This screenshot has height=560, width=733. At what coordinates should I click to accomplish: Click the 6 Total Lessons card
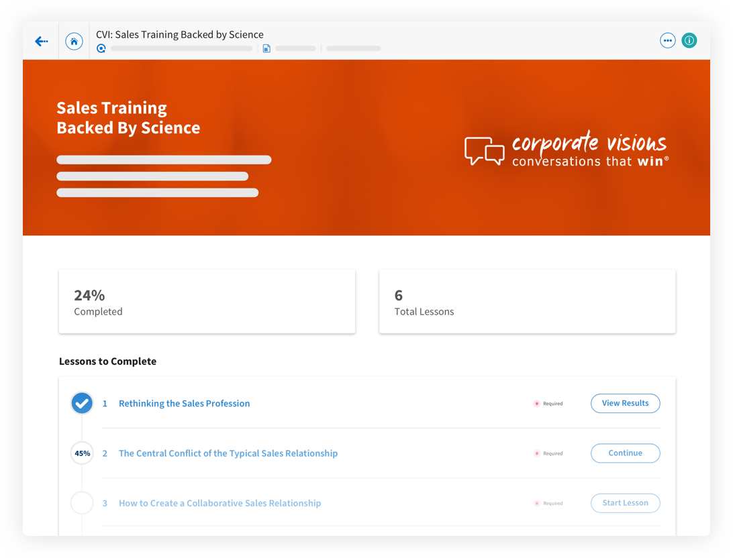[x=528, y=301]
